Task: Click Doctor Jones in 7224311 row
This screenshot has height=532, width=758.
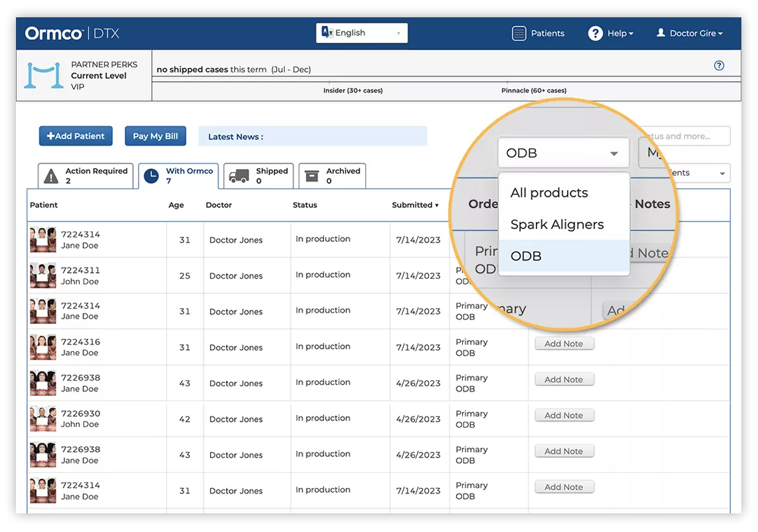Action: pos(236,276)
